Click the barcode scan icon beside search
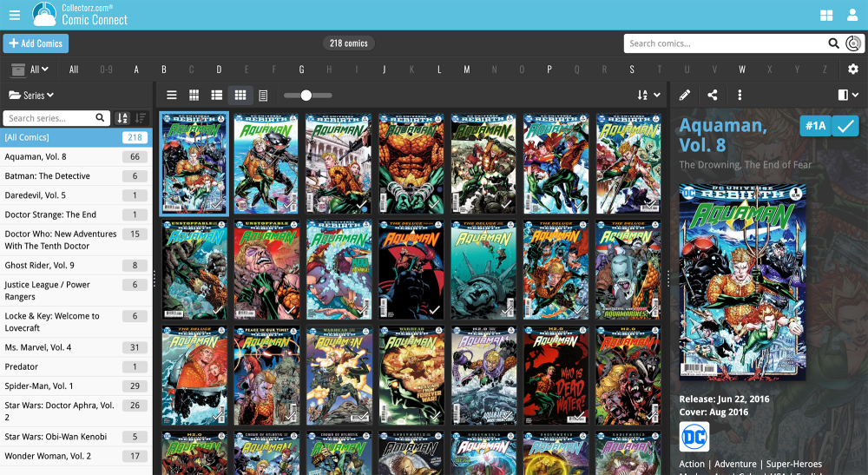 853,43
